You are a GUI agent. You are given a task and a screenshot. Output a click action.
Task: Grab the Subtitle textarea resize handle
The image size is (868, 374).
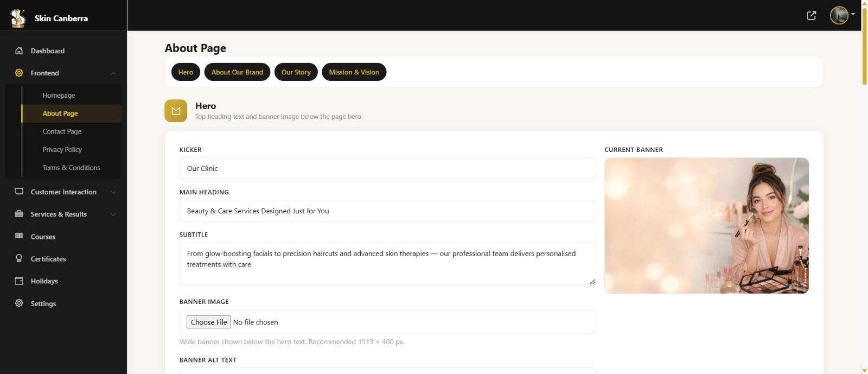(592, 282)
